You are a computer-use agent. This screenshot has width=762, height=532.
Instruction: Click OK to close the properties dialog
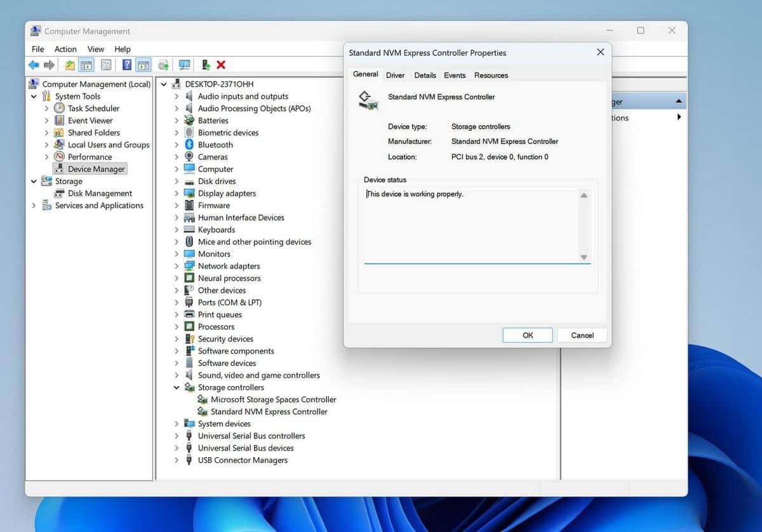click(527, 335)
